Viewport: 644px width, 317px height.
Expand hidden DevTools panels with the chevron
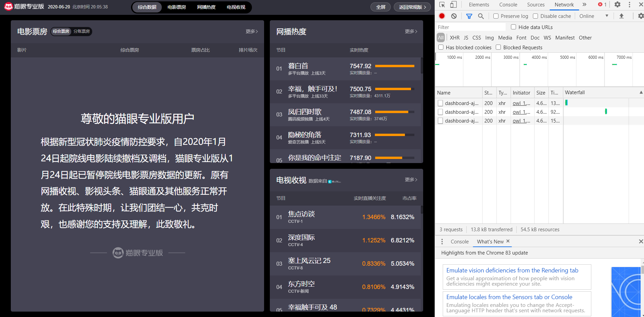click(x=584, y=4)
